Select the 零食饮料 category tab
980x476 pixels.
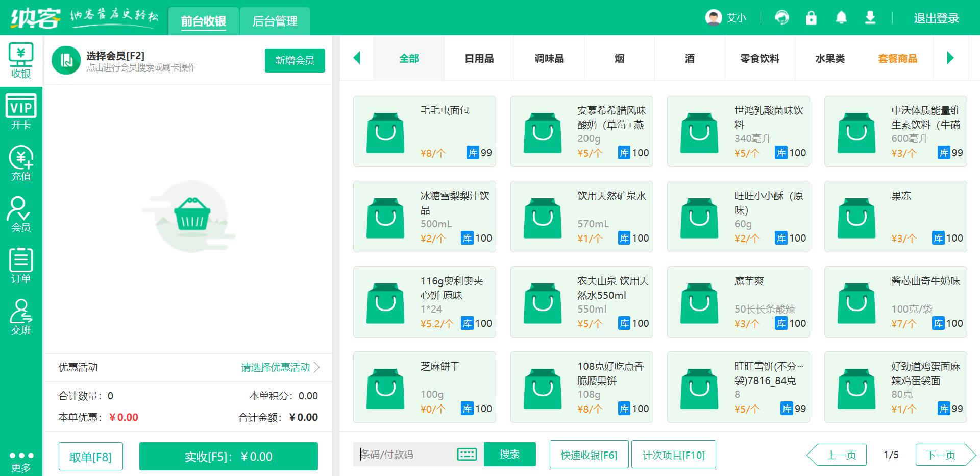[x=759, y=58]
